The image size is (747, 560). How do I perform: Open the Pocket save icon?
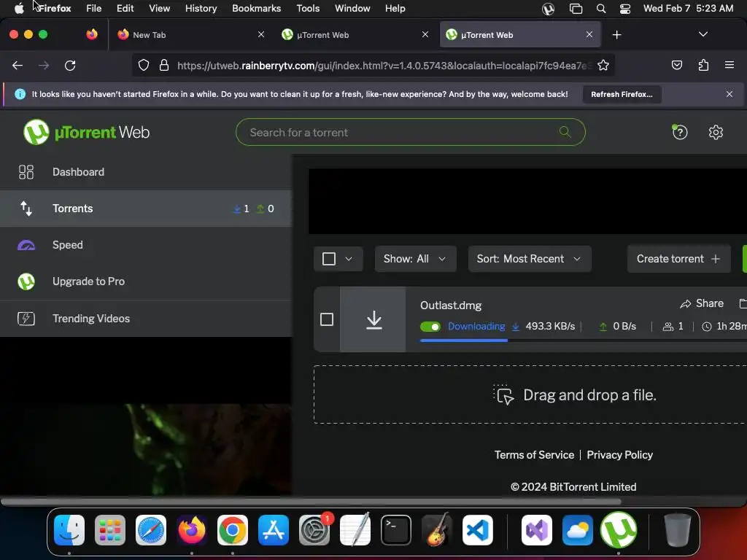(x=677, y=65)
